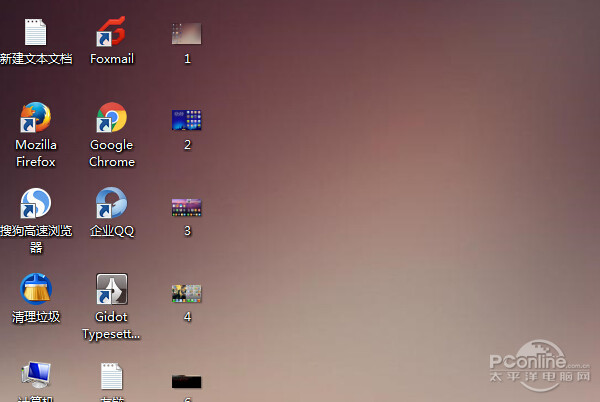
Task: Select the dark image thumbnail in the bottom row
Action: point(186,381)
